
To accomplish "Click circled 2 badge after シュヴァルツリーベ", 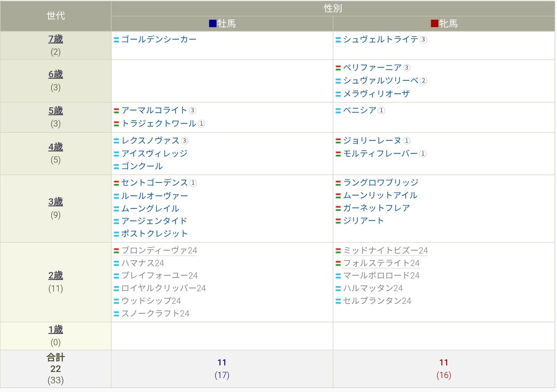I will (423, 81).
